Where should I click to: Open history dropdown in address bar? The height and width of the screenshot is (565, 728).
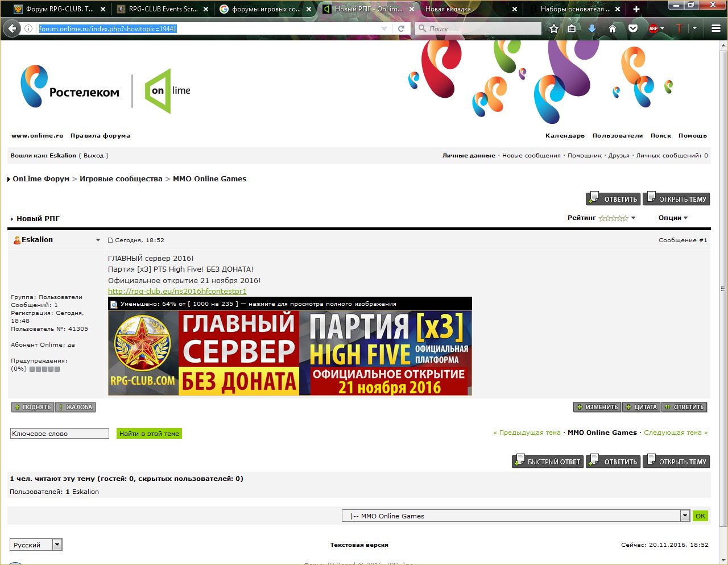(x=384, y=28)
